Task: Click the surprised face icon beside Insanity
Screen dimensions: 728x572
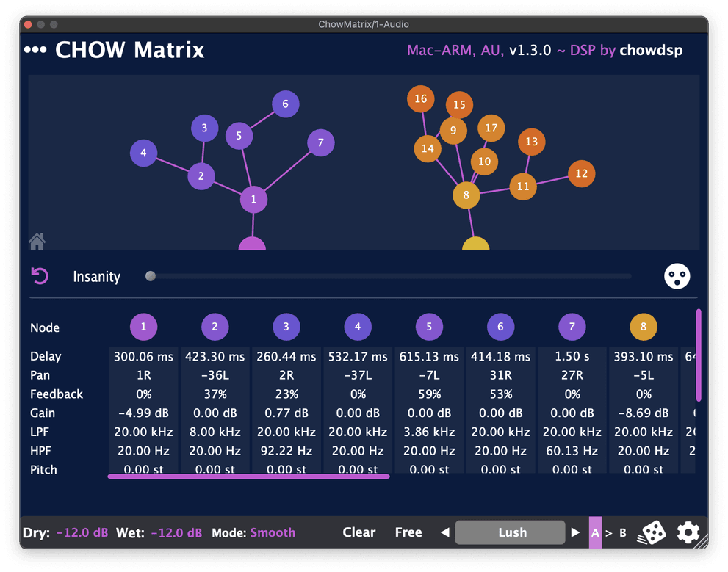Action: (677, 276)
